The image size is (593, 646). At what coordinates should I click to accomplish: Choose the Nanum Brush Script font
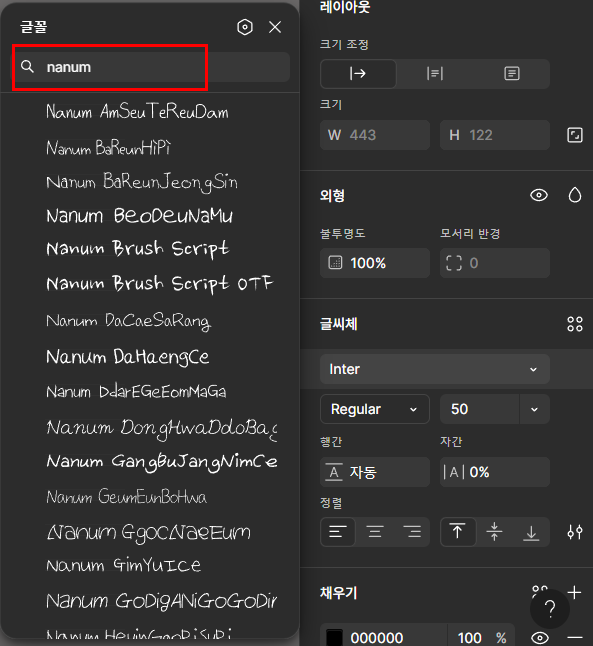(138, 249)
